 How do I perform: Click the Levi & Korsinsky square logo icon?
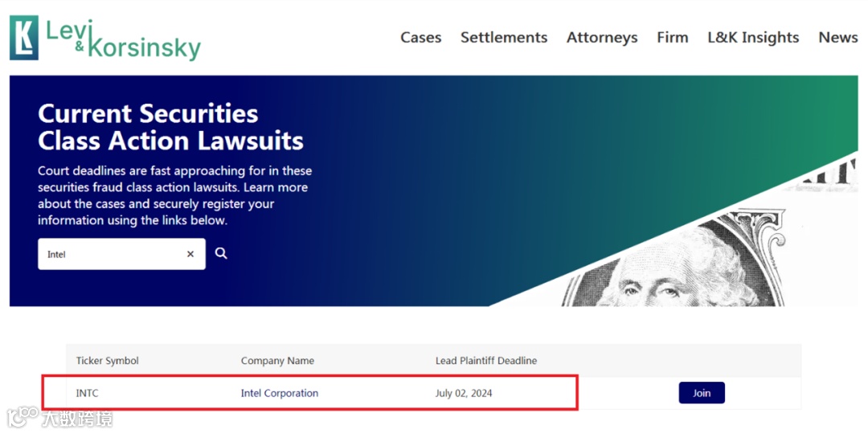(x=23, y=38)
